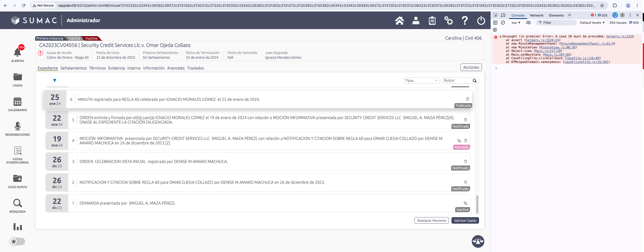Toggle the DevTools device toolbar

pos(503,15)
